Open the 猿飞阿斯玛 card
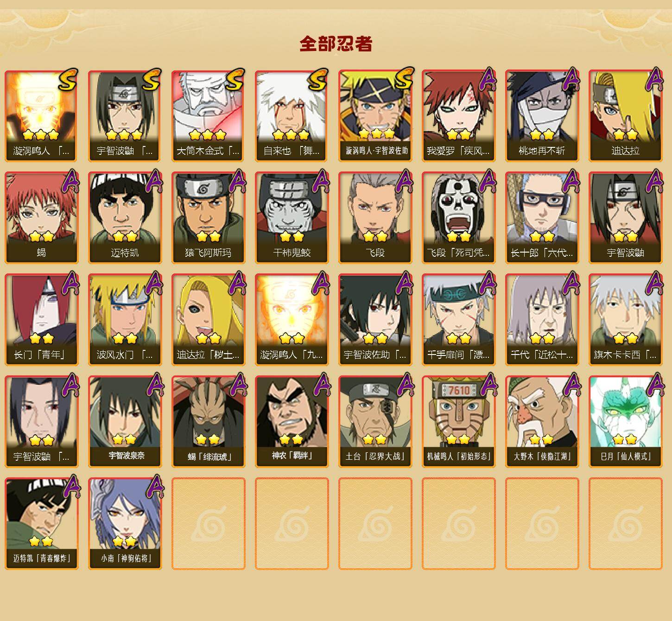 pos(208,218)
